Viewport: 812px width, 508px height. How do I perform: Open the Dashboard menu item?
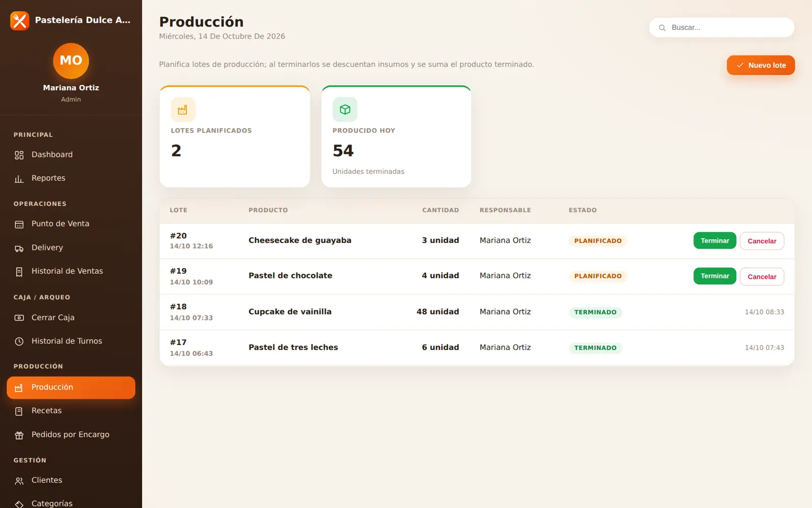click(71, 154)
